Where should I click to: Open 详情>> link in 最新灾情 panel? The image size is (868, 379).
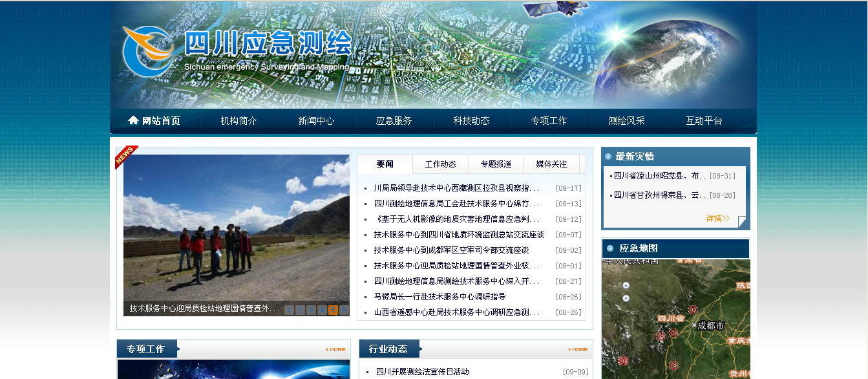point(717,219)
